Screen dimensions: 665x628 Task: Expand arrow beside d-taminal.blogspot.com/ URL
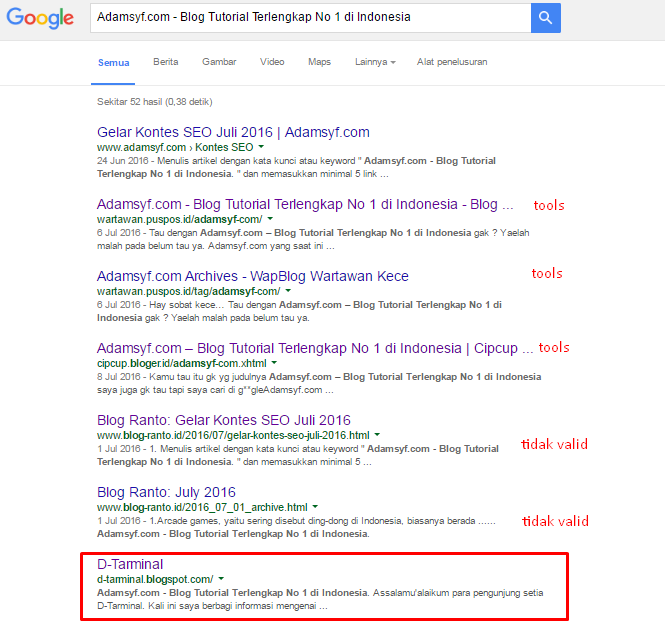[221, 579]
